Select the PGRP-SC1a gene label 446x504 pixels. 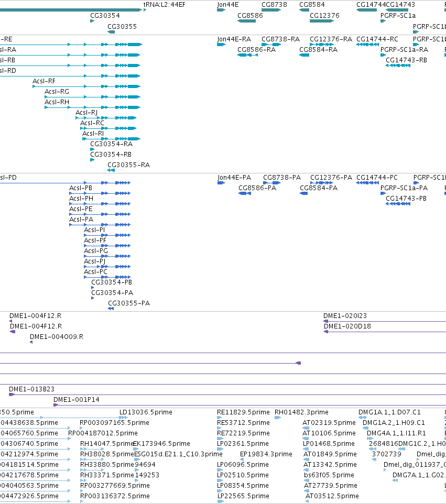pyautogui.click(x=398, y=15)
